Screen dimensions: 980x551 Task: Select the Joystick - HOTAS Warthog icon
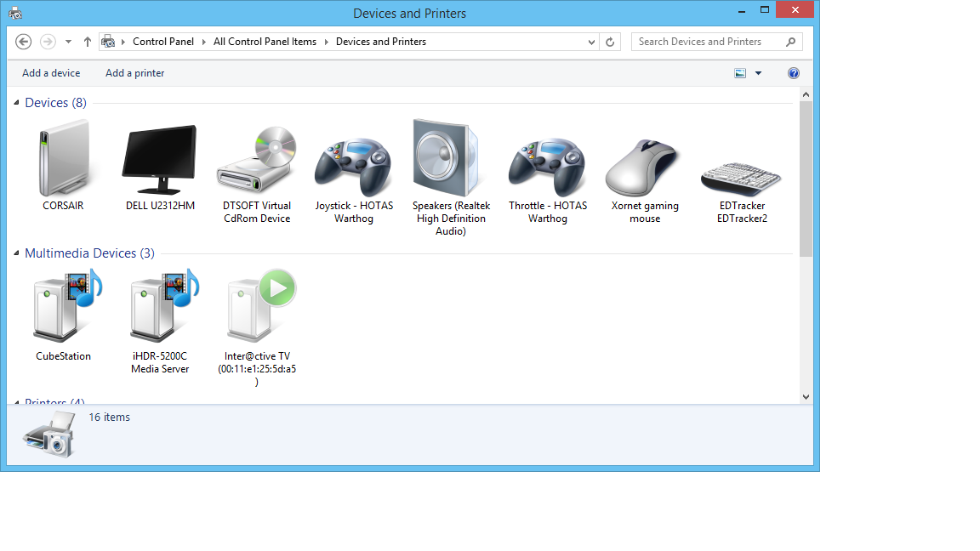[x=354, y=167]
